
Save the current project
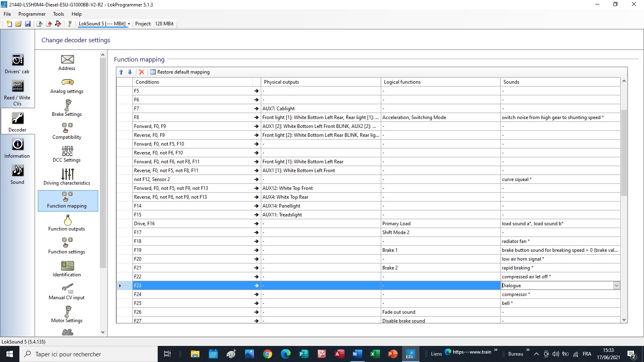pos(28,24)
